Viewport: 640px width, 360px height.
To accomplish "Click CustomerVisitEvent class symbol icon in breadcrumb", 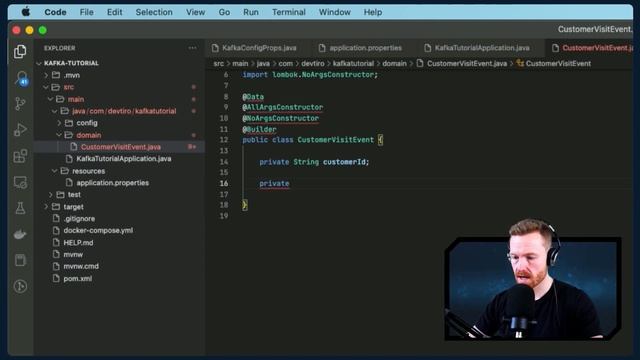I will click(520, 63).
